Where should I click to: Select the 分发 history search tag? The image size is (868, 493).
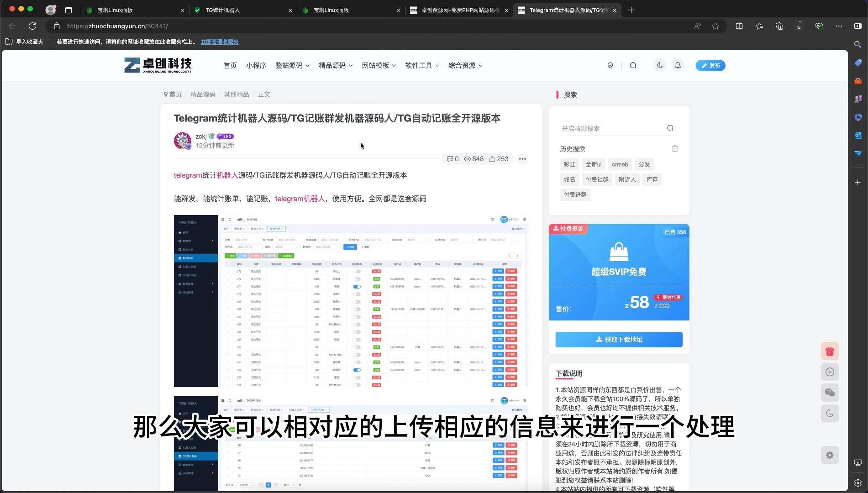(644, 164)
